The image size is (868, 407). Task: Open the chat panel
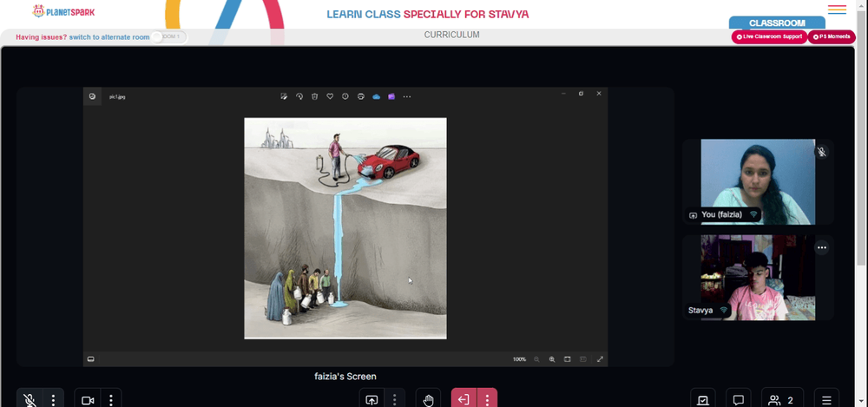(738, 400)
